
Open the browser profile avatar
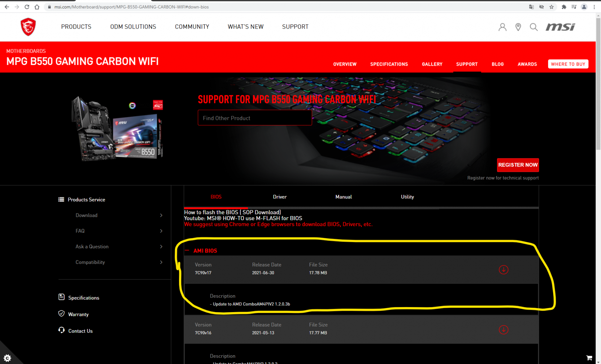(x=584, y=7)
